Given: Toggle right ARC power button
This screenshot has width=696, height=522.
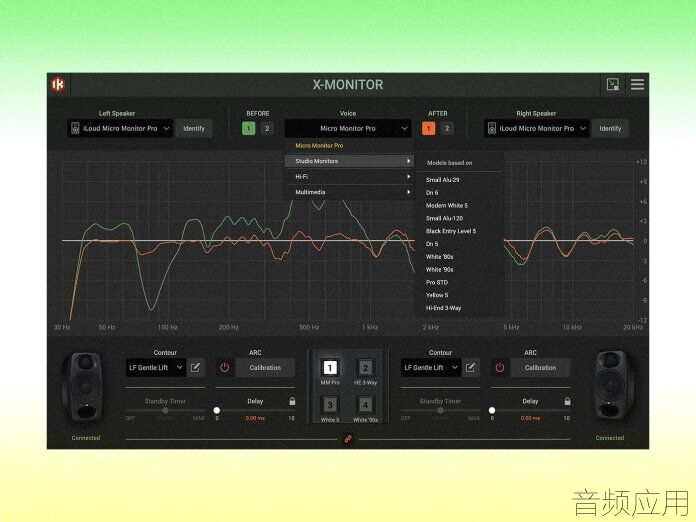Looking at the screenshot, I should click(500, 368).
